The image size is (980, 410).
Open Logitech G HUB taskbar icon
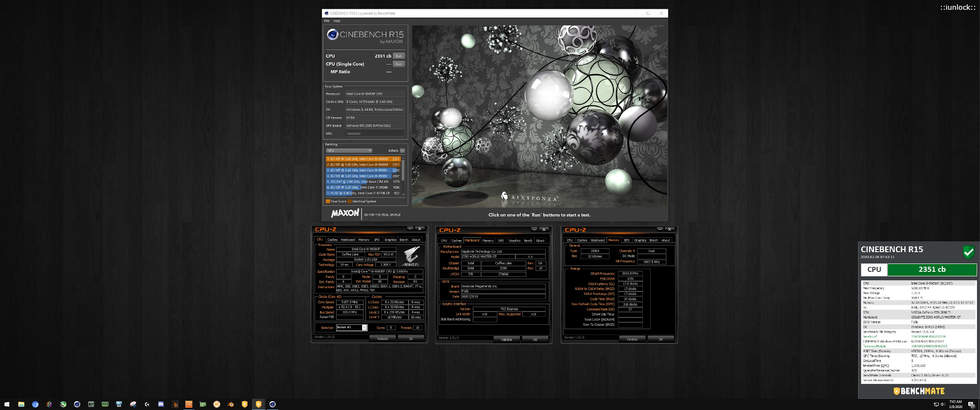click(x=147, y=404)
